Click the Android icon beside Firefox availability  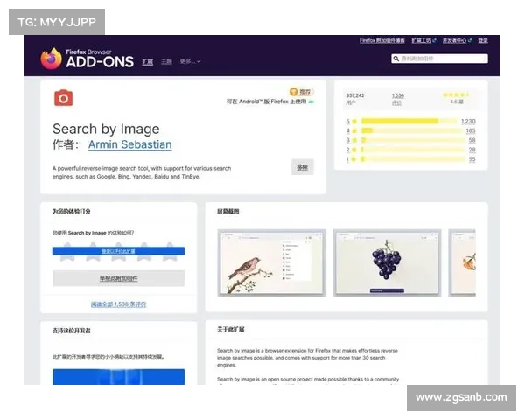pos(310,101)
